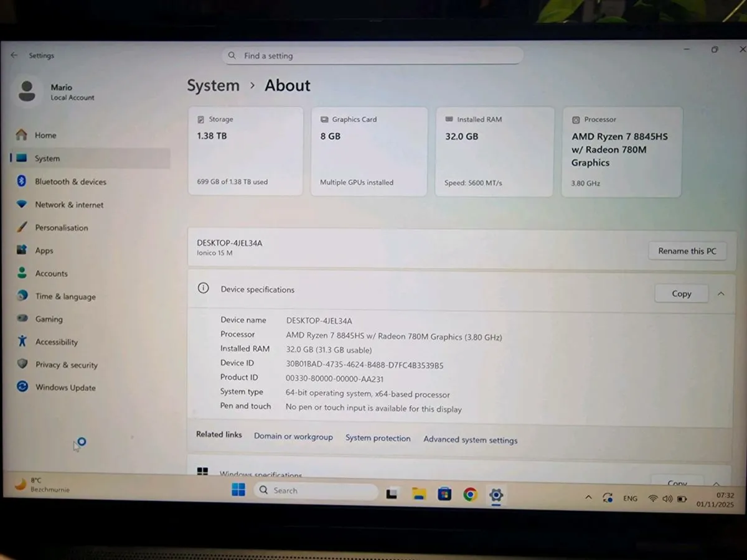Navigate to Gaming settings
This screenshot has height=560, width=747.
coord(49,319)
